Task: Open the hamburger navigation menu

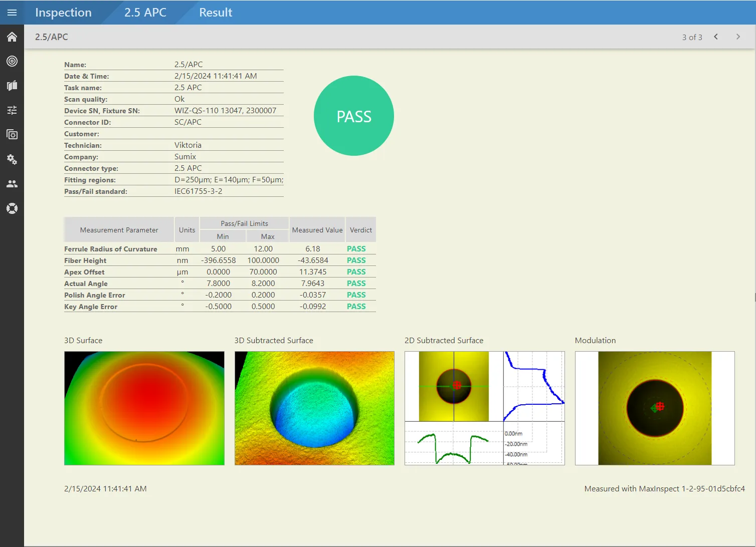Action: (x=12, y=12)
